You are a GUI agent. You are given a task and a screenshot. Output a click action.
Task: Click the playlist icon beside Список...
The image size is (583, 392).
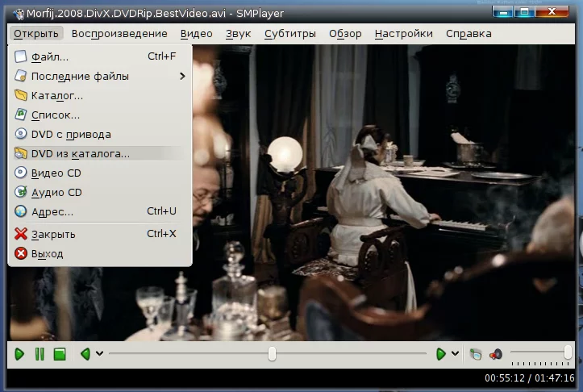pyautogui.click(x=20, y=115)
